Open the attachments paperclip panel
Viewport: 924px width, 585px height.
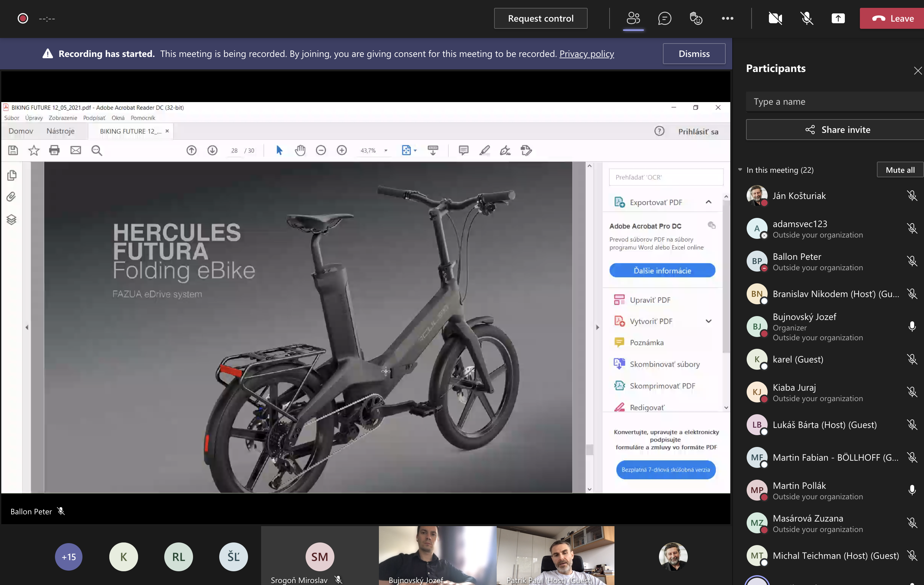click(11, 197)
